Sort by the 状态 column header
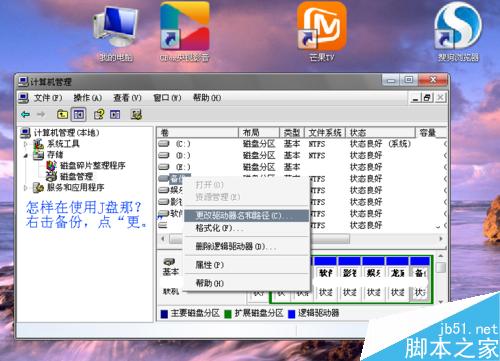500x361 pixels. click(380, 133)
